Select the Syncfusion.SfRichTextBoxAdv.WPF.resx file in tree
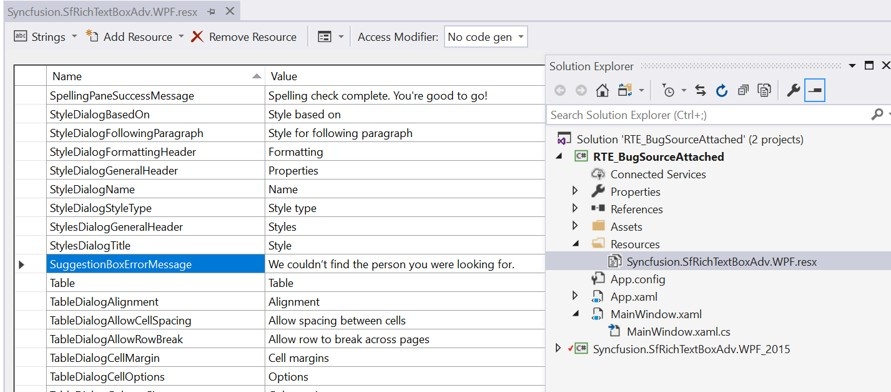The width and height of the screenshot is (891, 392). pyautogui.click(x=722, y=262)
